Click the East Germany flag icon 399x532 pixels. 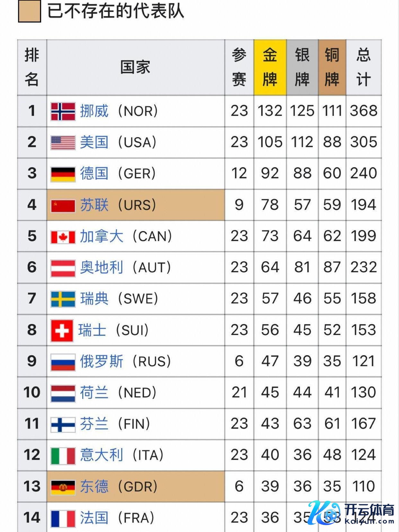click(x=63, y=487)
